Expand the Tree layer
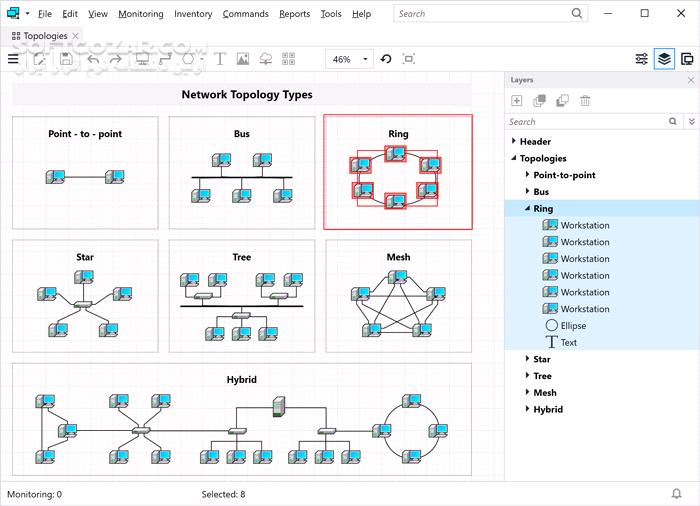 click(x=527, y=376)
